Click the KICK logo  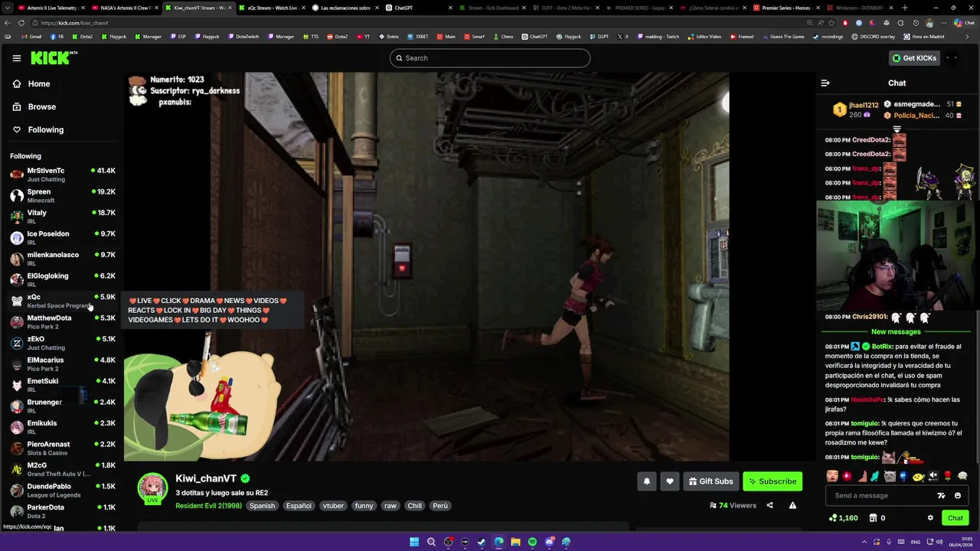pos(54,57)
